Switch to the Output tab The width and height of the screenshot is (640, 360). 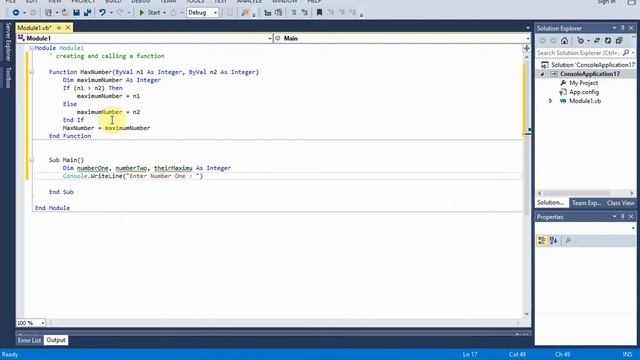56,340
